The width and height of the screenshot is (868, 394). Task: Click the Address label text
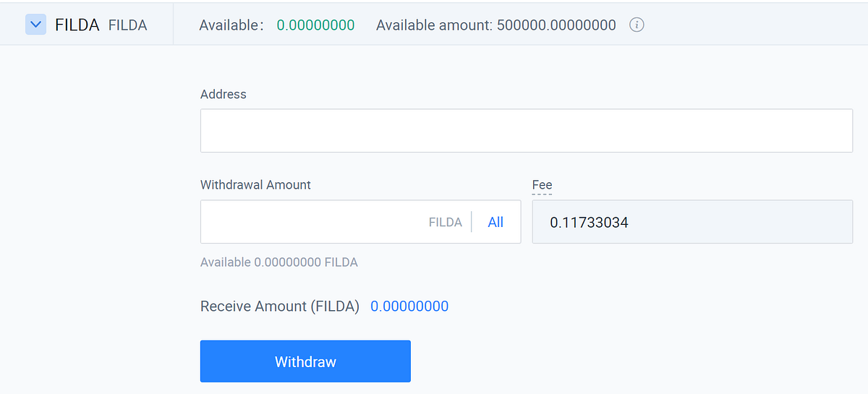click(x=223, y=94)
